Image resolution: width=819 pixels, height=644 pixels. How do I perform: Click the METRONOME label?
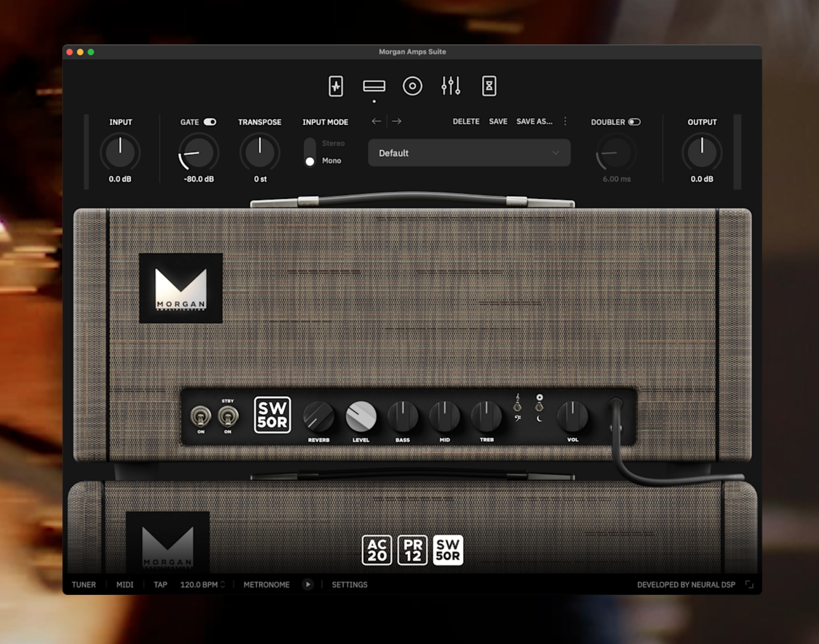[x=266, y=585]
